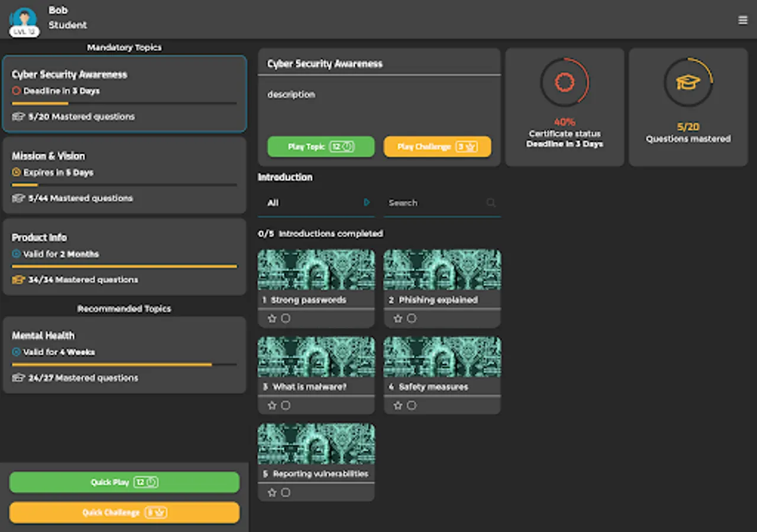This screenshot has width=757, height=532.
Task: Click the Cyber Security Awareness progress bar
Action: [x=124, y=104]
